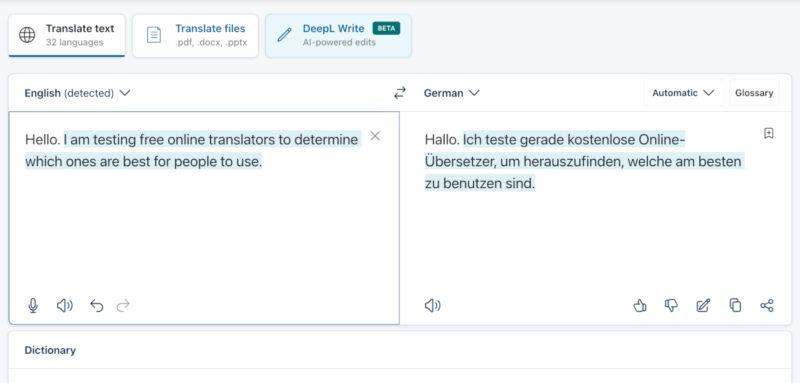Click the pen icon on DeepL Write

coord(284,35)
